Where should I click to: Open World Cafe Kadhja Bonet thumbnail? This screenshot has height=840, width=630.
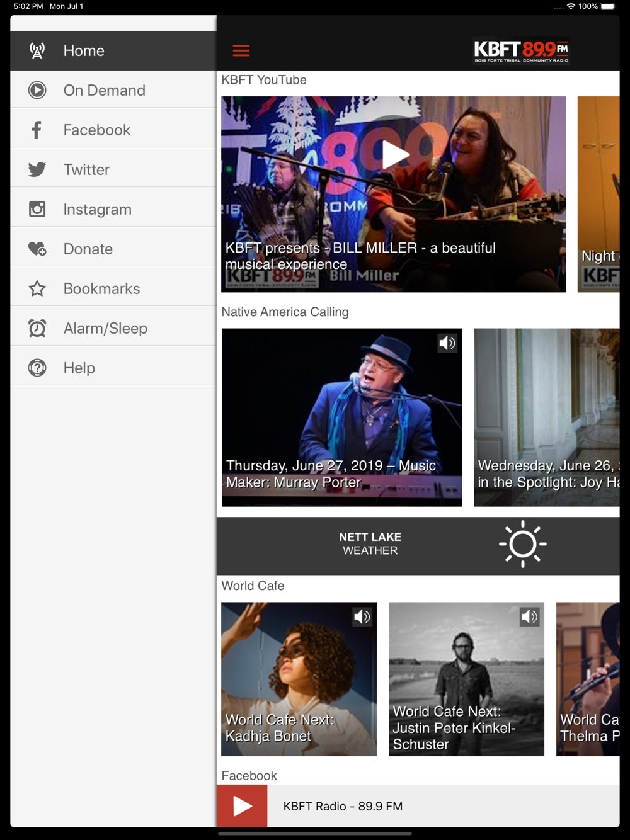pos(299,679)
